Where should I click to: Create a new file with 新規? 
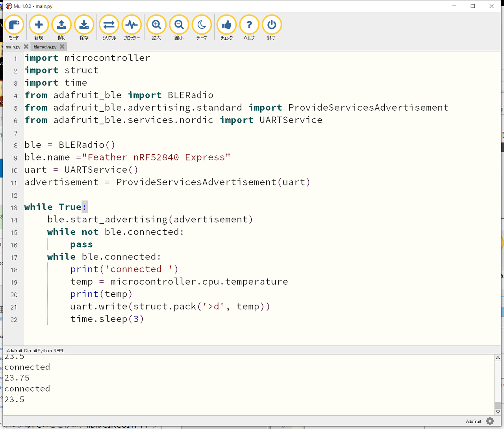click(x=39, y=24)
